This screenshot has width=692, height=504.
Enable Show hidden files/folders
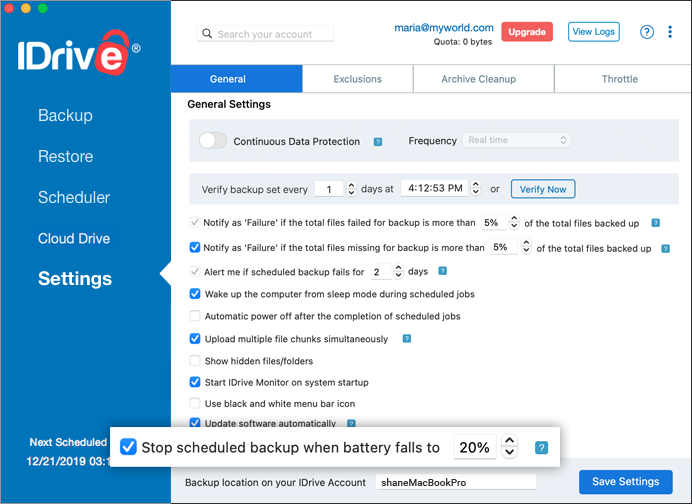point(195,361)
